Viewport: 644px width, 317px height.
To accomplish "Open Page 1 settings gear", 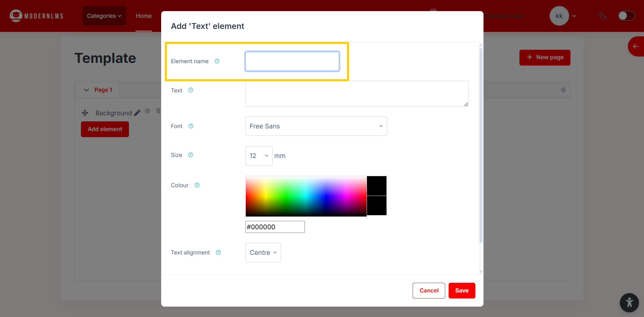I will tap(563, 90).
